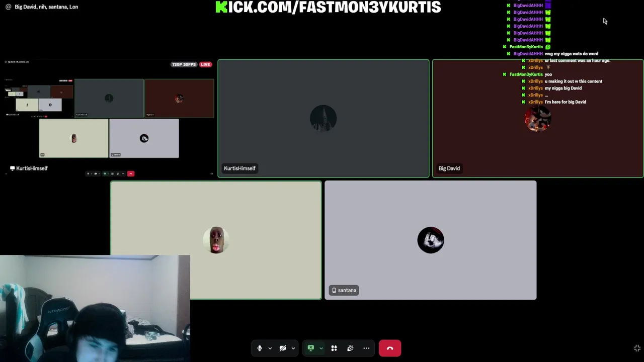Select the Big David video tile
Image resolution: width=644 pixels, height=362 pixels.
pyautogui.click(x=538, y=119)
